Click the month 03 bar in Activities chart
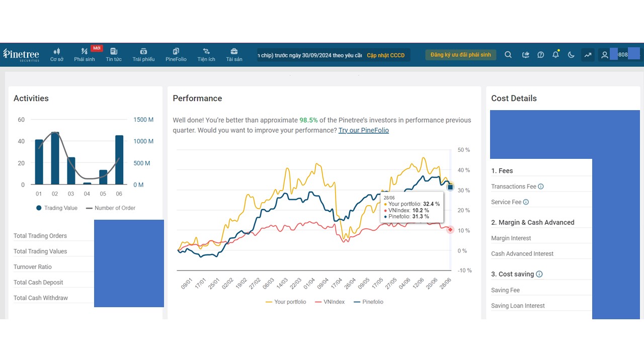Screen dimensions: 644x362 pyautogui.click(x=71, y=171)
